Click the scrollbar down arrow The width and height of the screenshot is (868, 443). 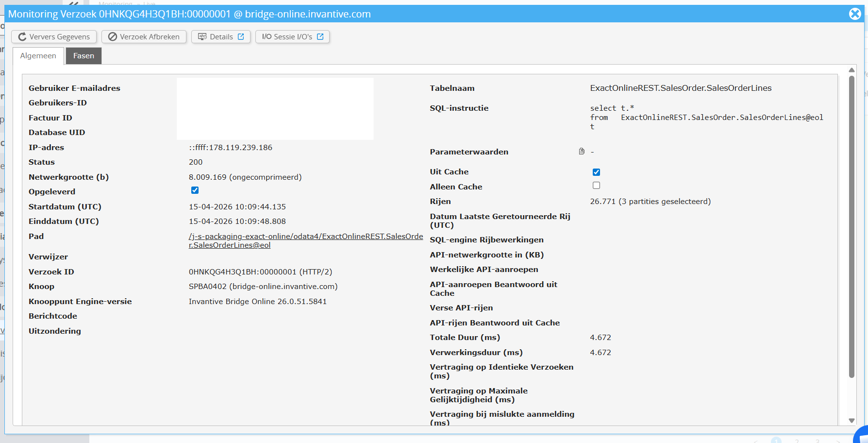(851, 421)
